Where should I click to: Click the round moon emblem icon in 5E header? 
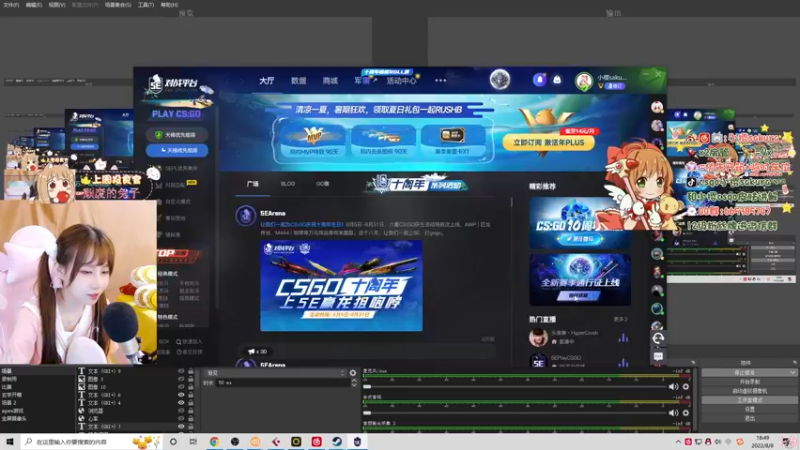(x=499, y=80)
